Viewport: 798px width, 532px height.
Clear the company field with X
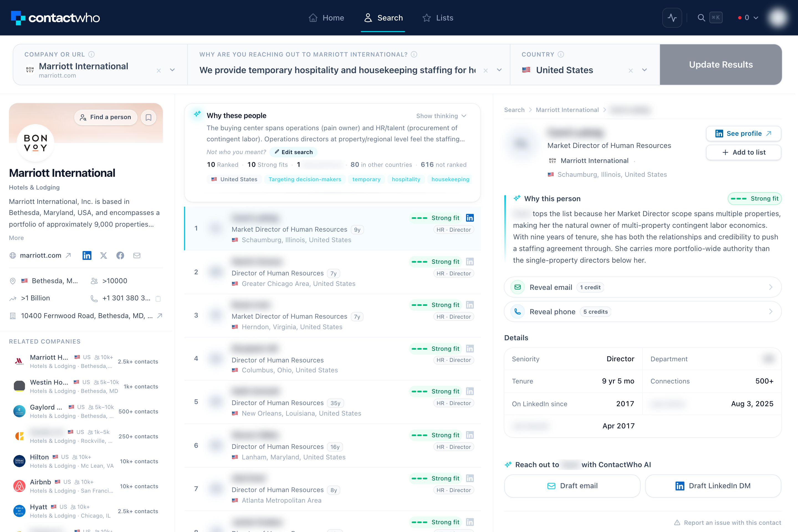pos(158,71)
